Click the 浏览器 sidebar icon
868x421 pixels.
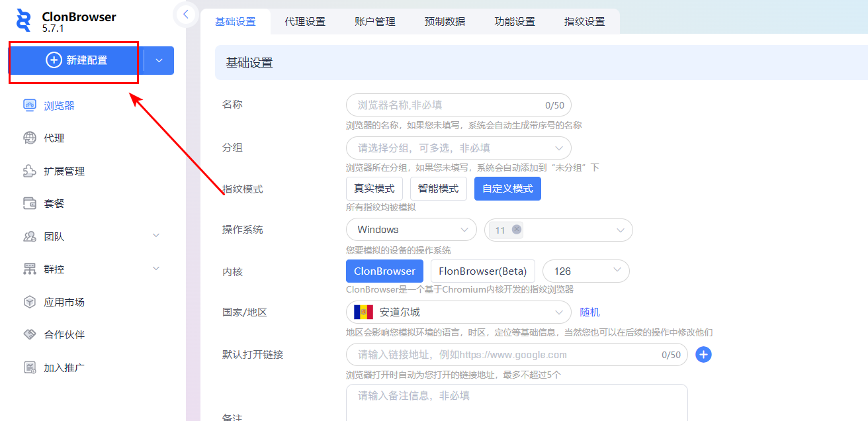(x=30, y=105)
